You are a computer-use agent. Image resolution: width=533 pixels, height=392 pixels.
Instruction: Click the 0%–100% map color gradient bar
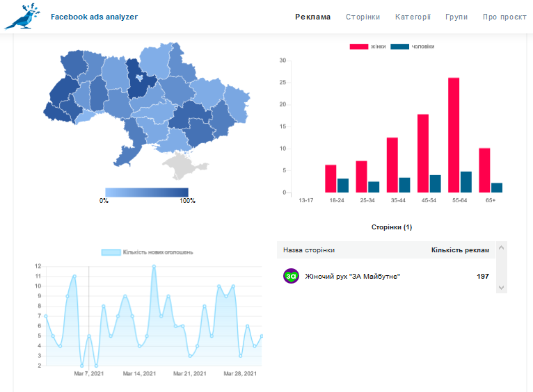146,192
